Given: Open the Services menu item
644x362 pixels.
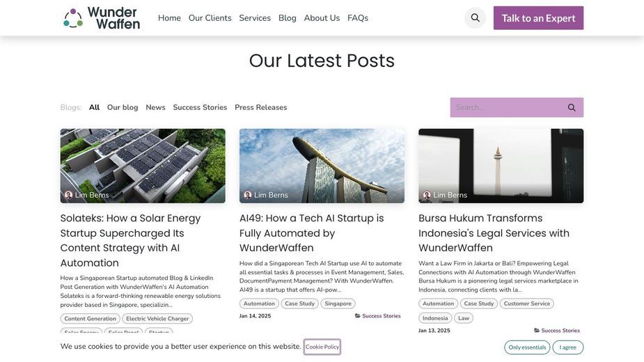Looking at the screenshot, I should click(x=255, y=18).
